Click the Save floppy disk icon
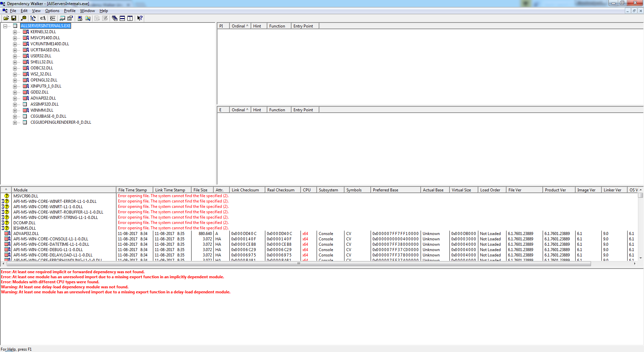Image resolution: width=644 pixels, height=352 pixels. [x=14, y=18]
